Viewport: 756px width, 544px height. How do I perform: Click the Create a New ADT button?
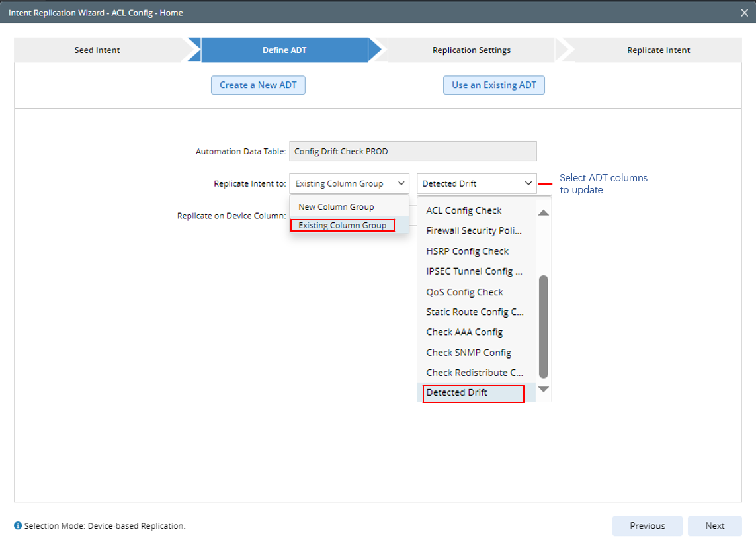tap(258, 85)
